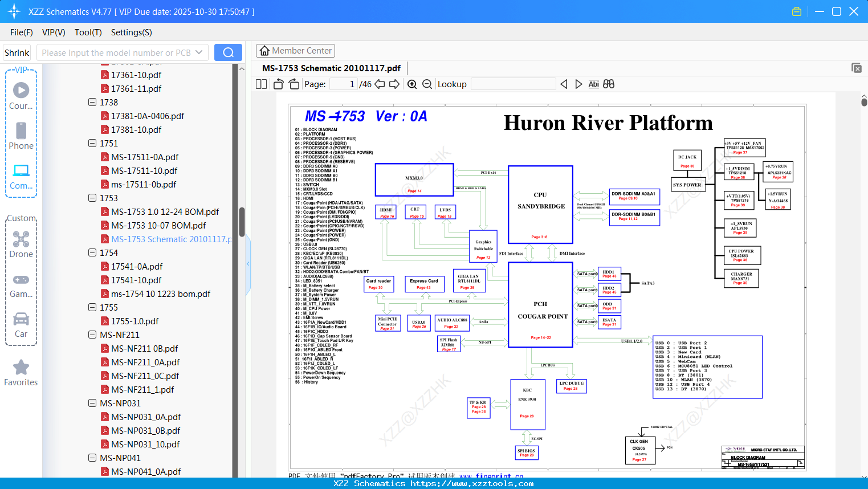The width and height of the screenshot is (868, 489).
Task: Open the Tool(T) menu
Action: pyautogui.click(x=88, y=32)
